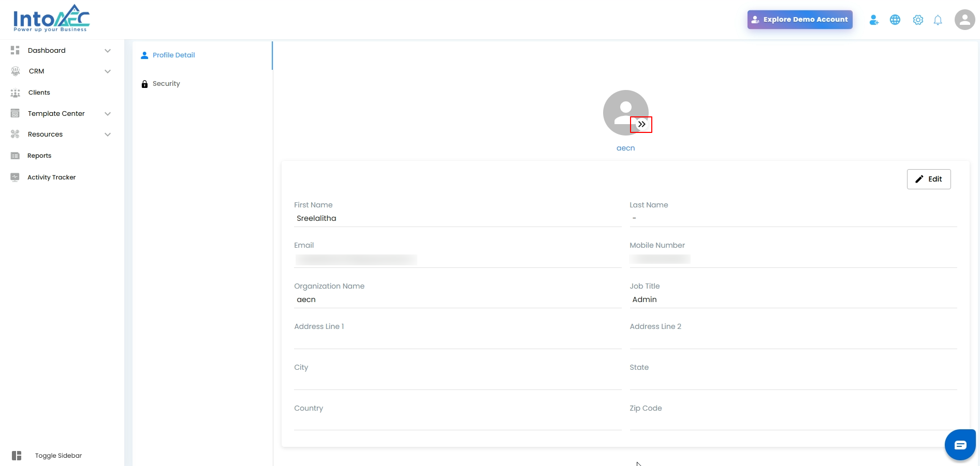Click the Edit profile button

(x=929, y=179)
